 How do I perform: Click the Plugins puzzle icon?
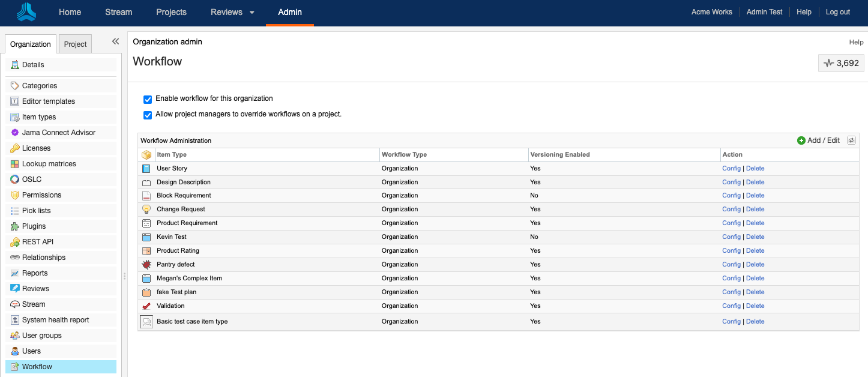pyautogui.click(x=15, y=226)
